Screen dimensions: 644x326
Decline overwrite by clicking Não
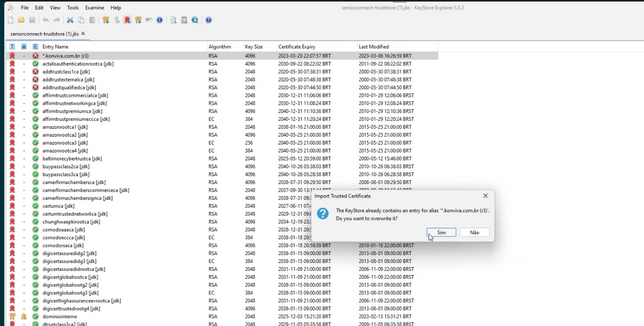tap(475, 232)
